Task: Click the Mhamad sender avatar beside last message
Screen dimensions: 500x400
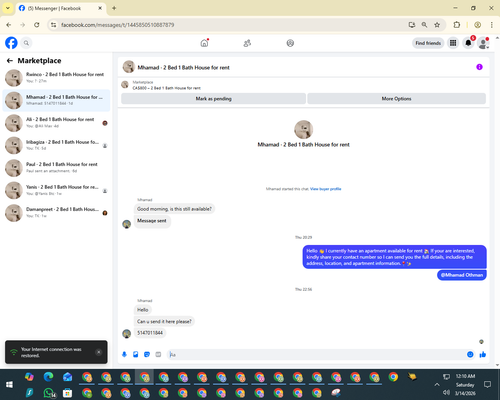Action: pyautogui.click(x=127, y=333)
